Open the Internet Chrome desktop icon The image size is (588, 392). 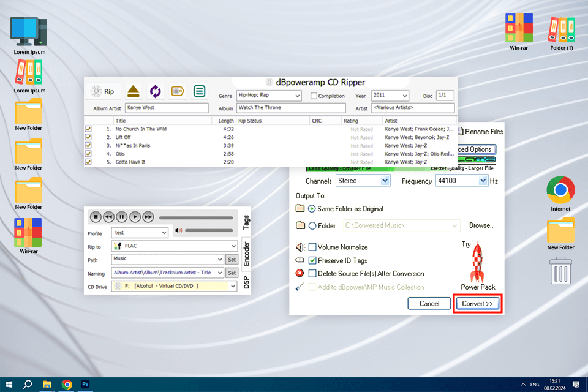coord(560,190)
